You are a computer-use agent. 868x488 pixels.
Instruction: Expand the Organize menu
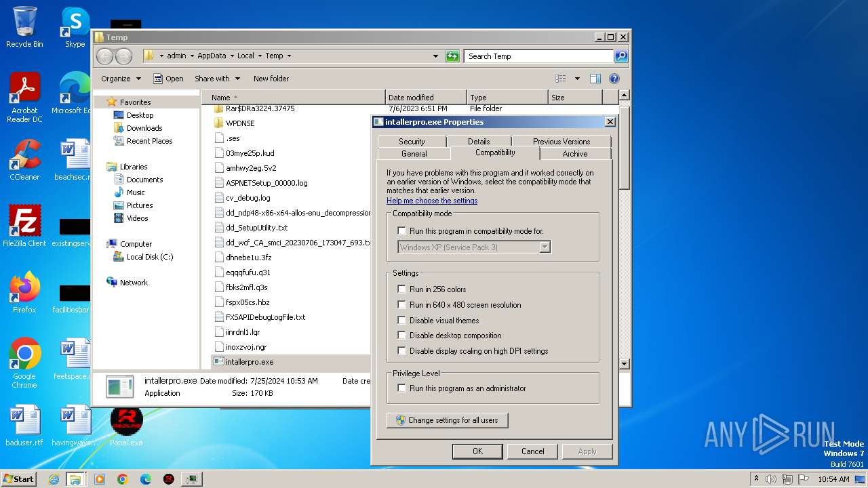click(121, 79)
